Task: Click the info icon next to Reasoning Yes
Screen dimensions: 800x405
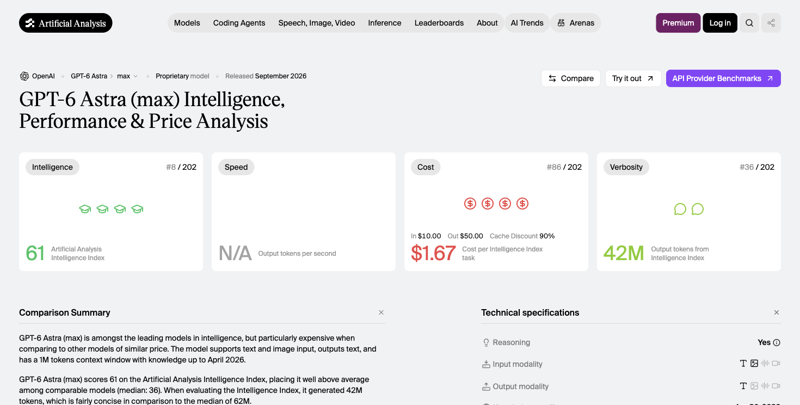Action: click(777, 342)
